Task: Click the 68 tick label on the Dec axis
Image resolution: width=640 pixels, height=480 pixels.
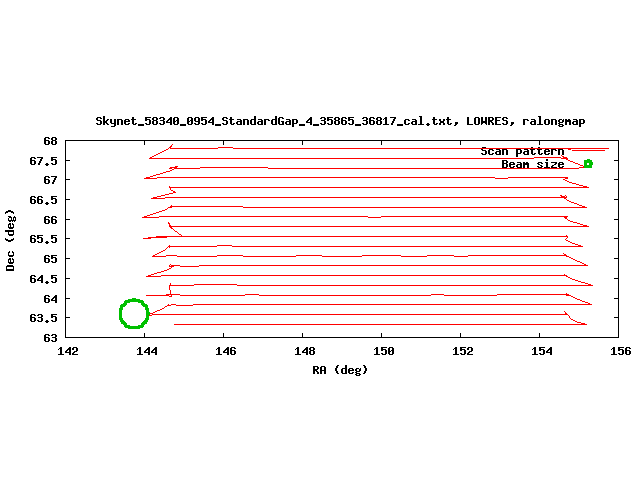Action: (50, 141)
